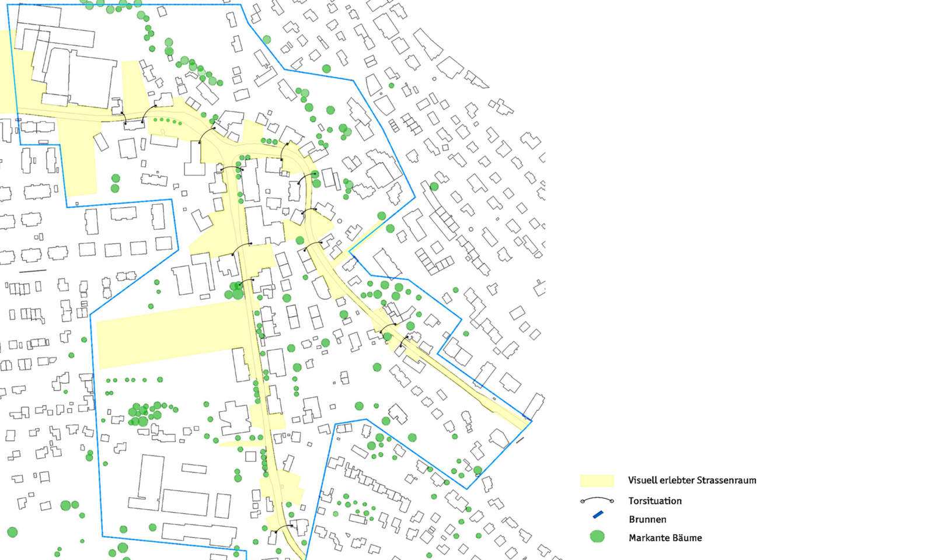Click the 'Brunnen' legend label
Viewport: 934px width, 560px height.
647,520
